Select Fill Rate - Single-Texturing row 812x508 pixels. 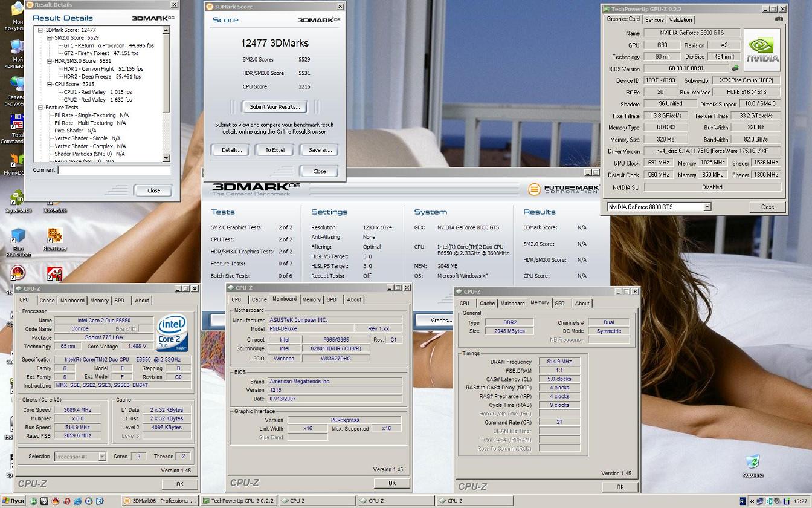[91, 115]
